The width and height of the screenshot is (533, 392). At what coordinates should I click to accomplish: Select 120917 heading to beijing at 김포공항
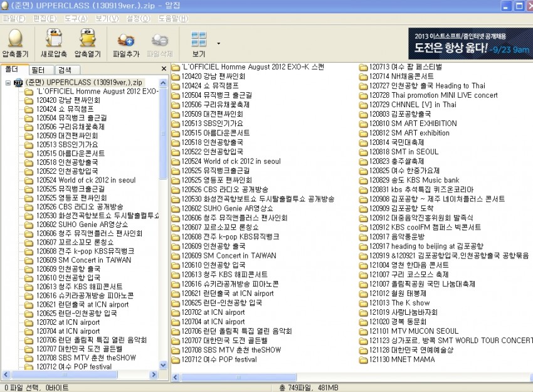426,246
